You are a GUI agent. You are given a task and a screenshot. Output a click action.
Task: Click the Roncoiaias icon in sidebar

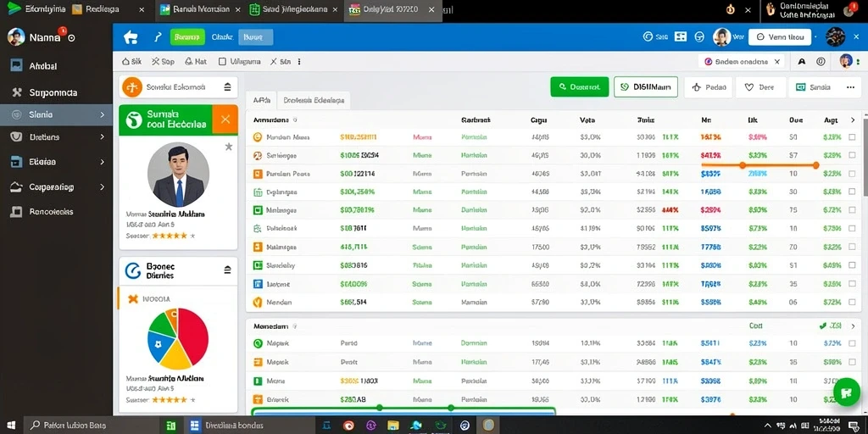point(17,211)
